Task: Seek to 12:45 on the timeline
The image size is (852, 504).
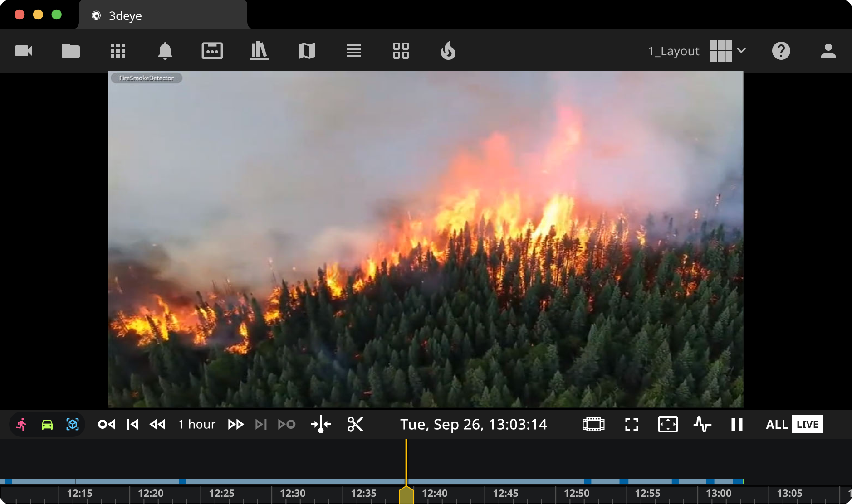Action: pos(505,493)
